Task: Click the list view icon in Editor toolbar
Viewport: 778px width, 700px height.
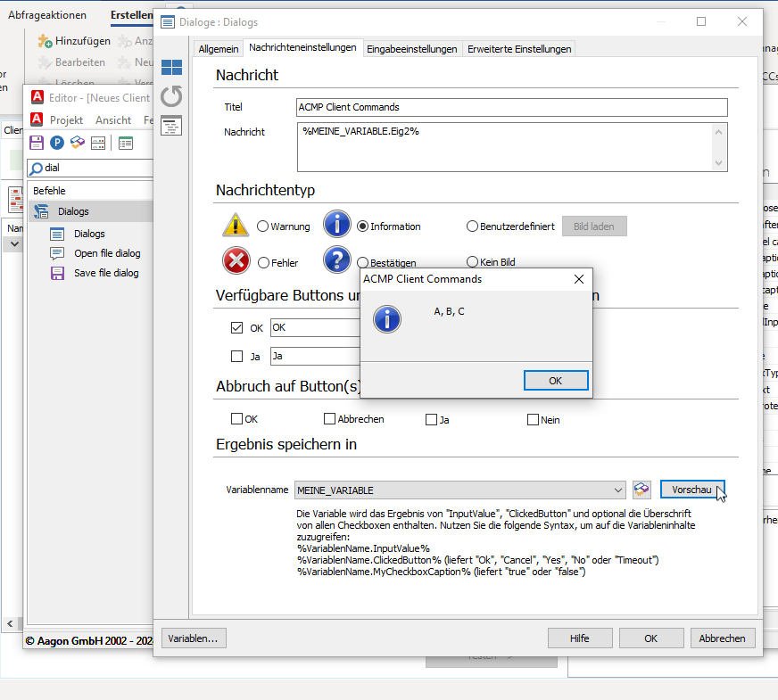Action: click(126, 144)
